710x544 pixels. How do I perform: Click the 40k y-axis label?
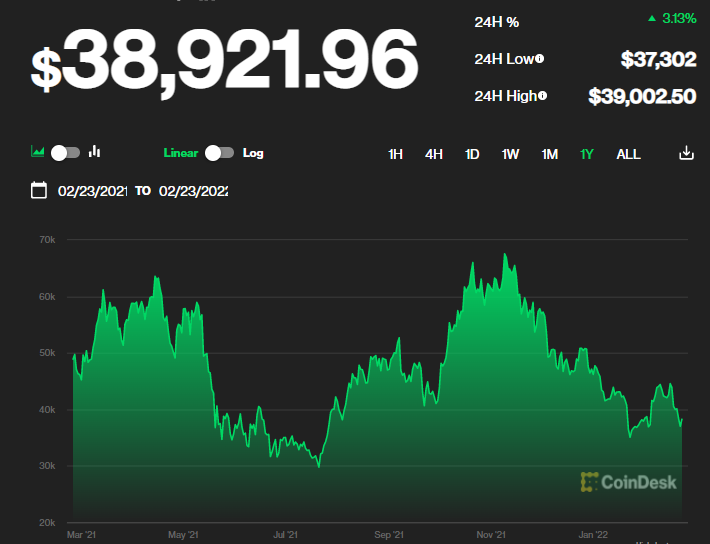tap(47, 409)
